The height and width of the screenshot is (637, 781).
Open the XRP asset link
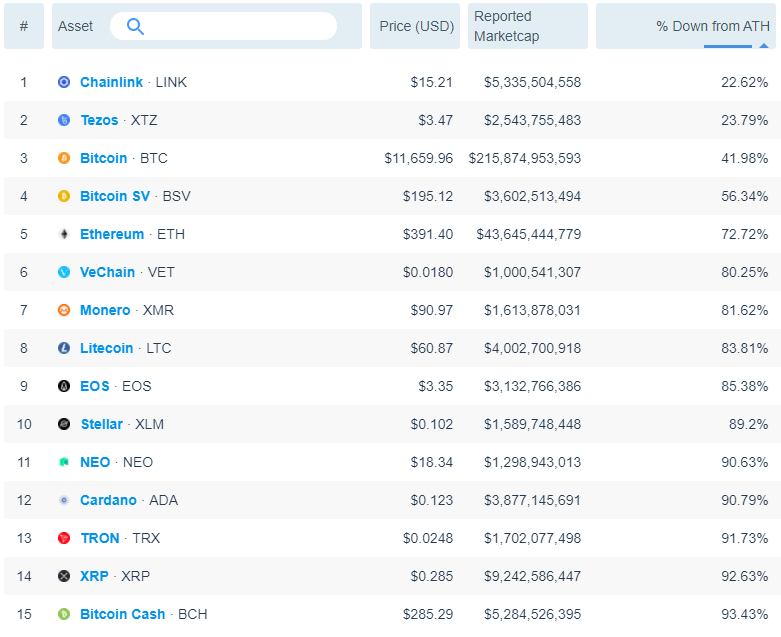94,576
